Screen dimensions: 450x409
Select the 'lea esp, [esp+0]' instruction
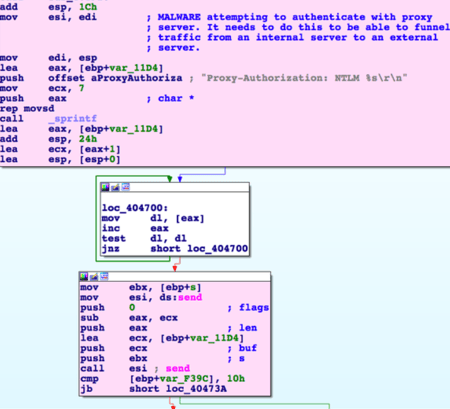click(x=60, y=159)
